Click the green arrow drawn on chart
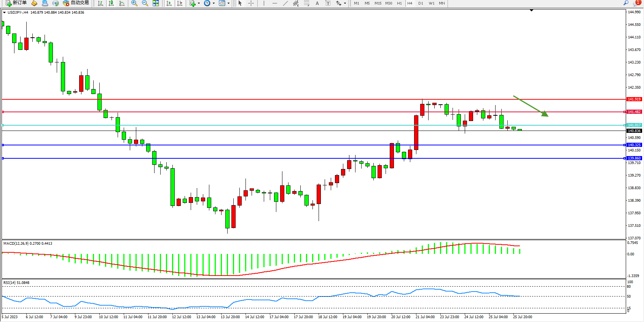The width and height of the screenshot is (644, 322). [531, 106]
